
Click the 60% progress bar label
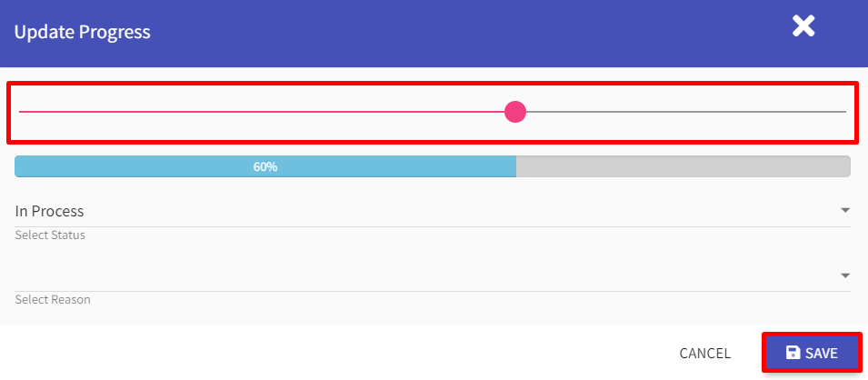[x=265, y=166]
